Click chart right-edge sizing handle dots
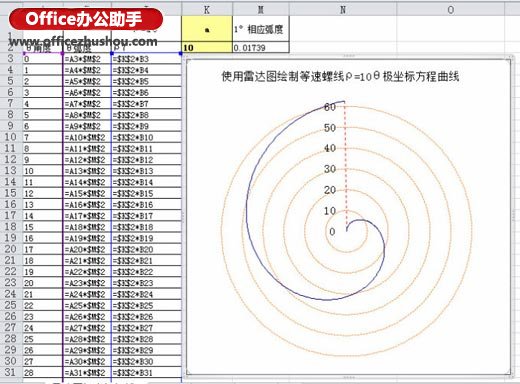Viewport: 520px width, 384px height. 514,216
